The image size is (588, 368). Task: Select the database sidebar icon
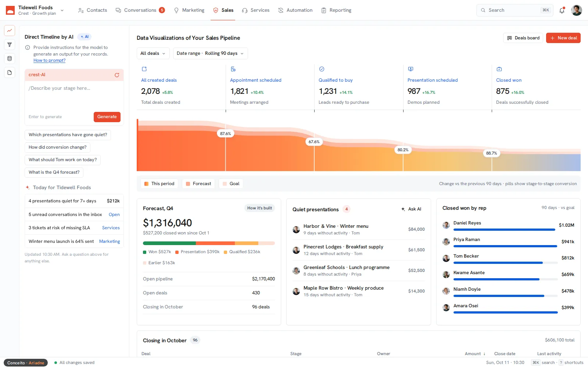tap(10, 59)
